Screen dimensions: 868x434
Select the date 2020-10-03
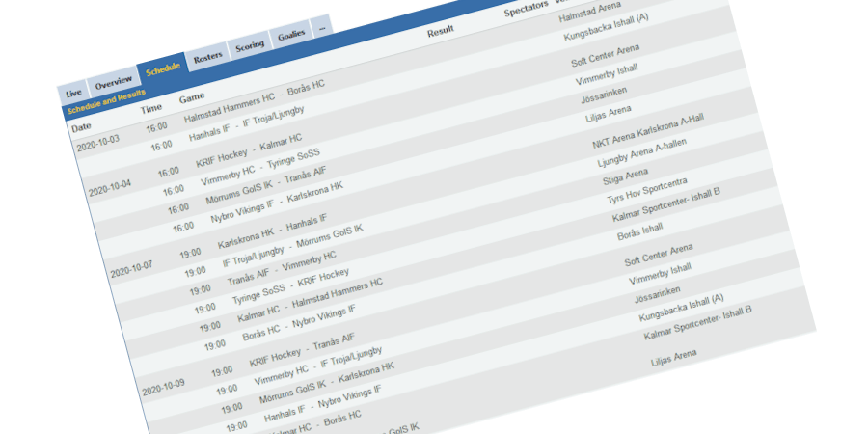pos(97,144)
